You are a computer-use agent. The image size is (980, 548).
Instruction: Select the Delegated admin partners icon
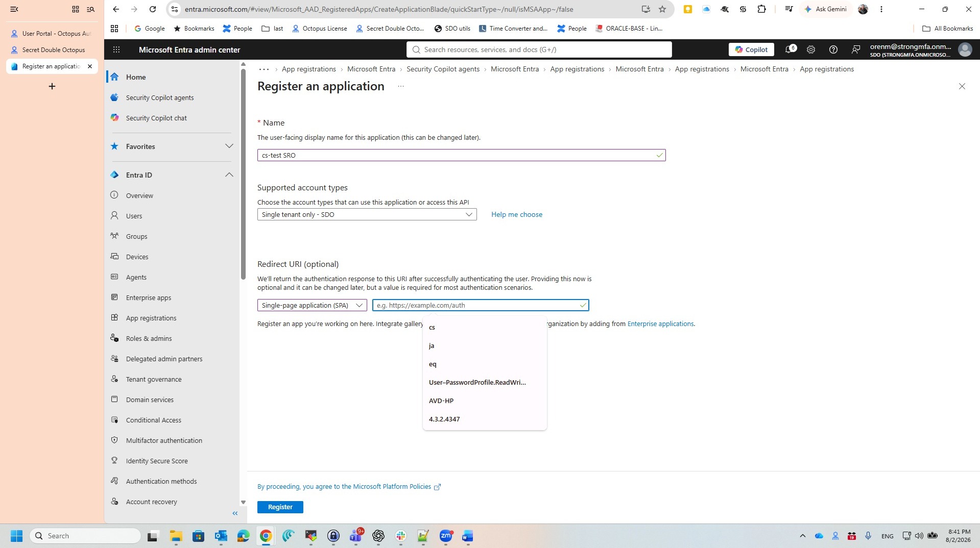click(114, 358)
